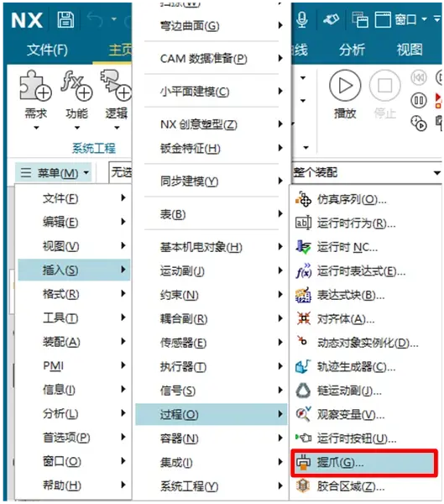Expand 过程(O) process submenu
Viewport: 444px width, 504px height.
211,415
